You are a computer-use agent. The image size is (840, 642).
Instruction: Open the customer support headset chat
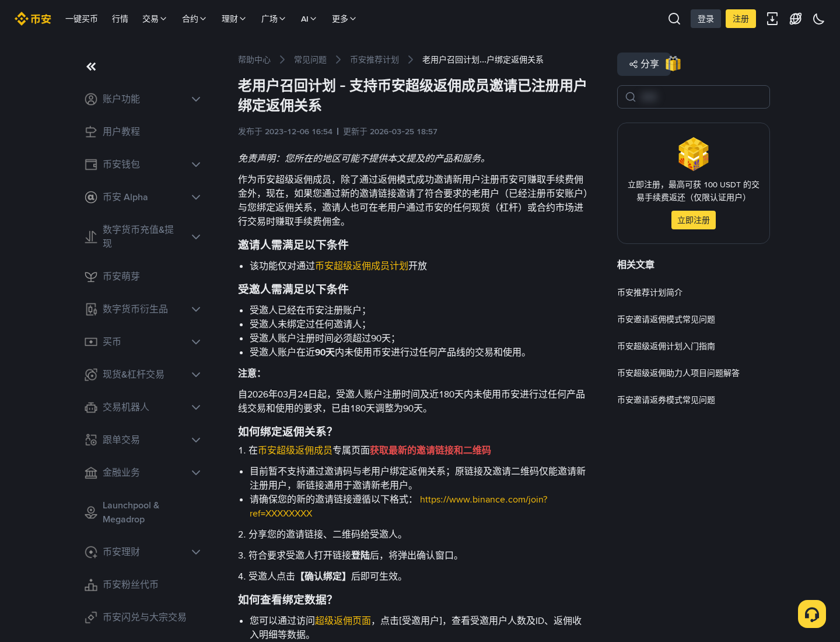click(812, 614)
